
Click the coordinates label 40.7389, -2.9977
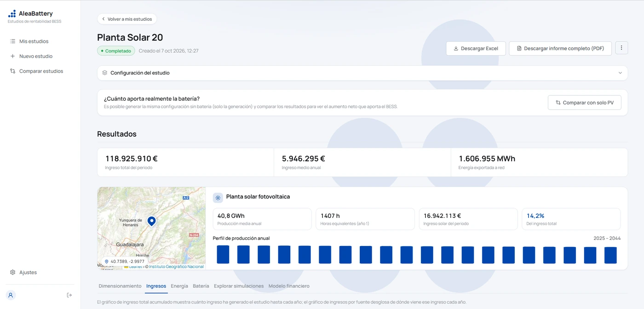click(125, 261)
